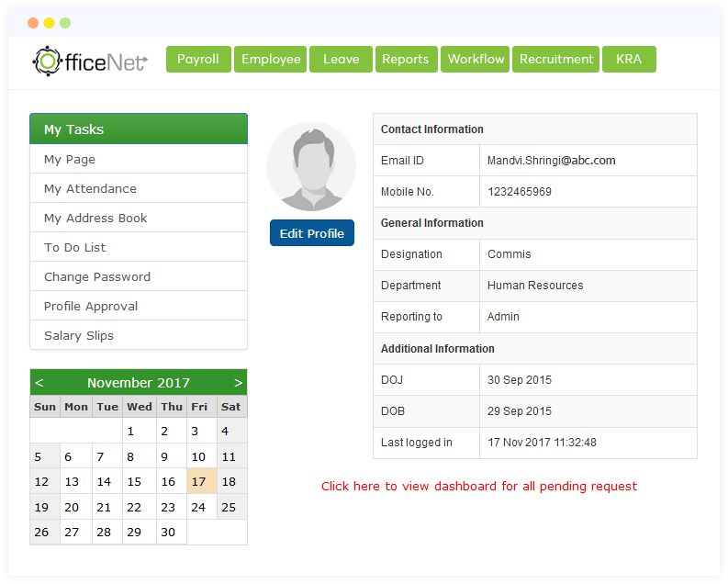
Task: Click the OfficeNet logo
Action: [90, 60]
